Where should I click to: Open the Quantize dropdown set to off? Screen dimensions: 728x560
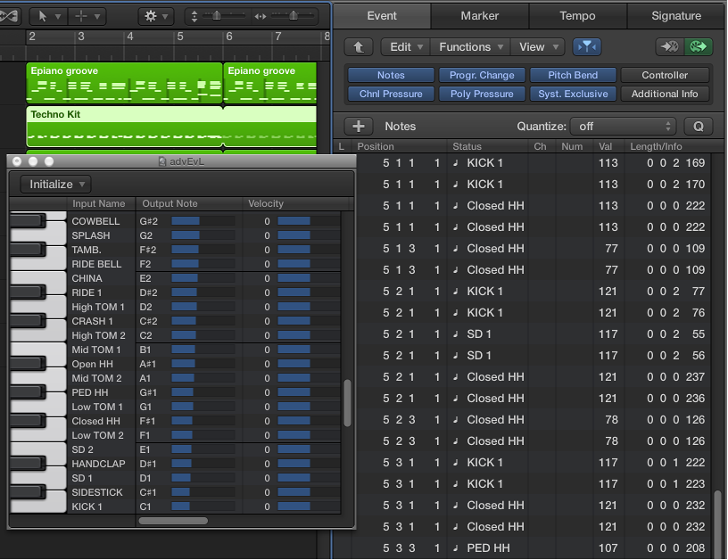623,126
